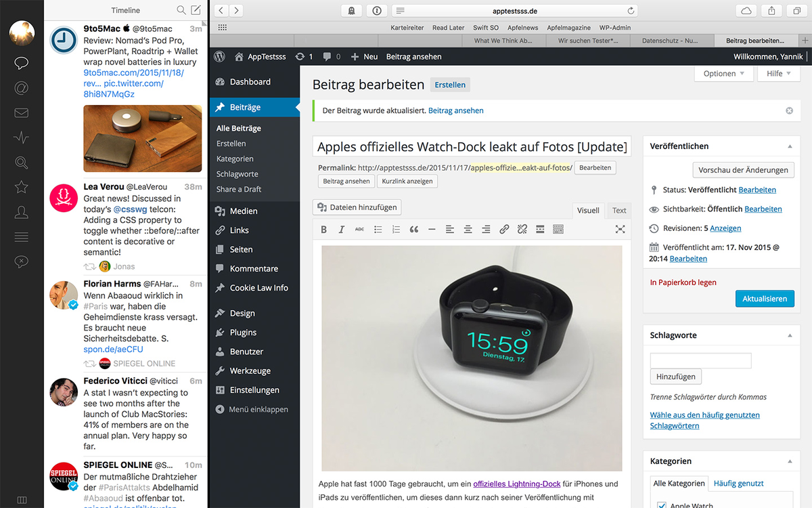Toggle italic formatting in WordPress editor
The width and height of the screenshot is (812, 508).
click(342, 230)
